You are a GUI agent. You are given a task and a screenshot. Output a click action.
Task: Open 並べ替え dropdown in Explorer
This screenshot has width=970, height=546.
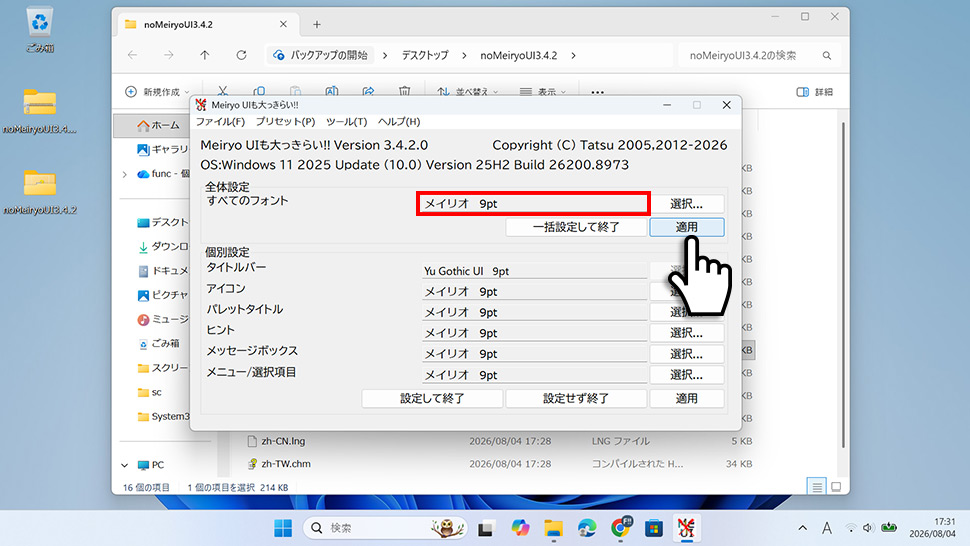click(x=467, y=92)
